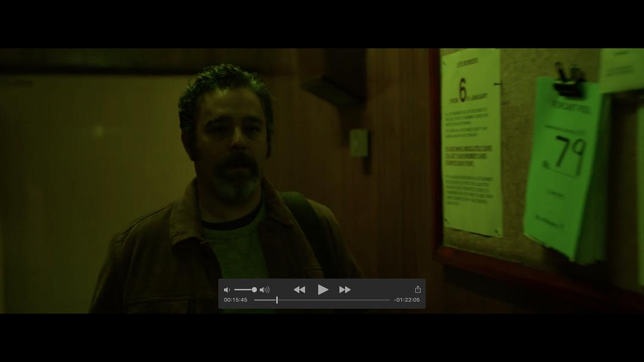
Task: Jump to the end of the progress bar
Action: pyautogui.click(x=389, y=300)
